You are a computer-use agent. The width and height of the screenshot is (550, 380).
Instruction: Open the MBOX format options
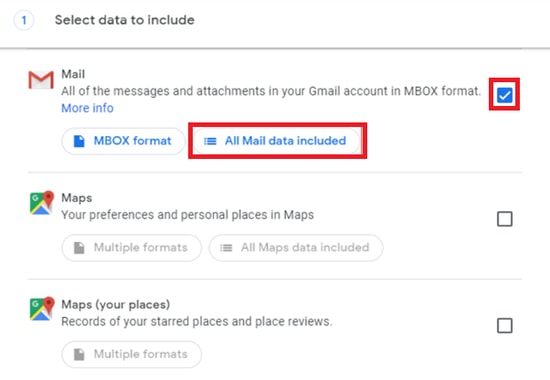pos(123,141)
